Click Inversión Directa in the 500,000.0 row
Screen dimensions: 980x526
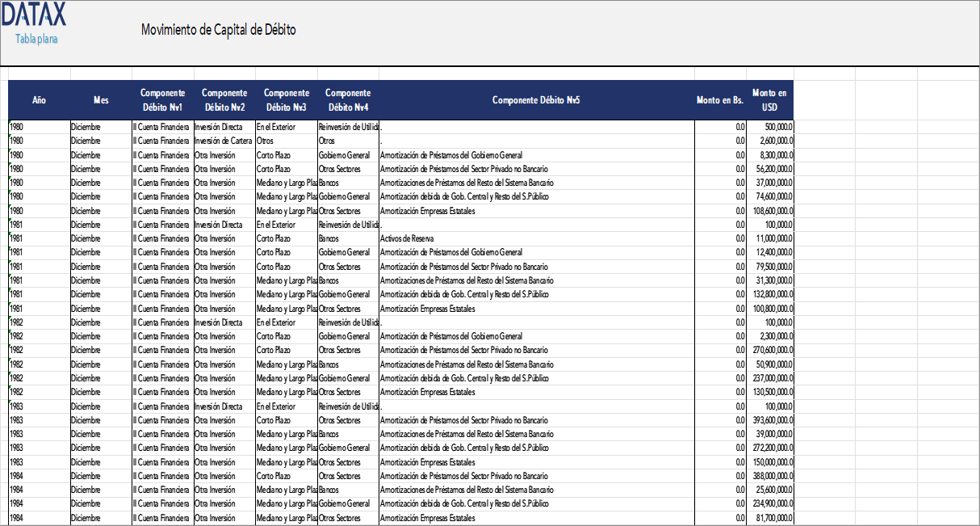pos(224,127)
